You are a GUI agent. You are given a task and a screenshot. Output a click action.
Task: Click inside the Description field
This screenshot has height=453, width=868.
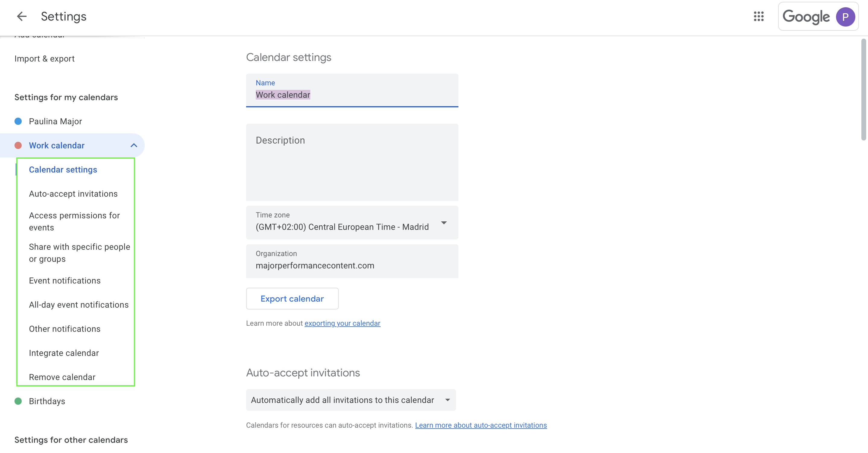[352, 162]
